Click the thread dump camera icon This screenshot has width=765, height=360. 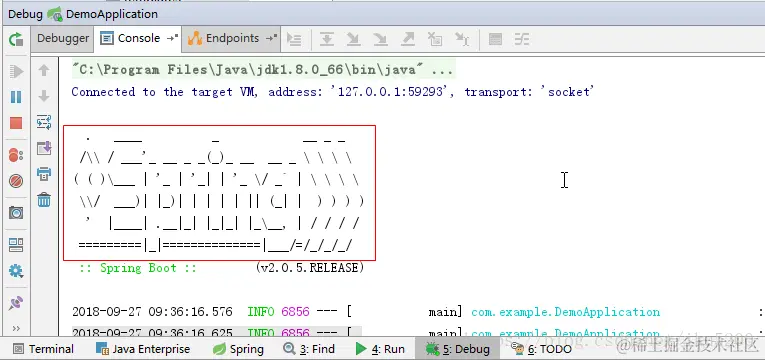[x=16, y=213]
